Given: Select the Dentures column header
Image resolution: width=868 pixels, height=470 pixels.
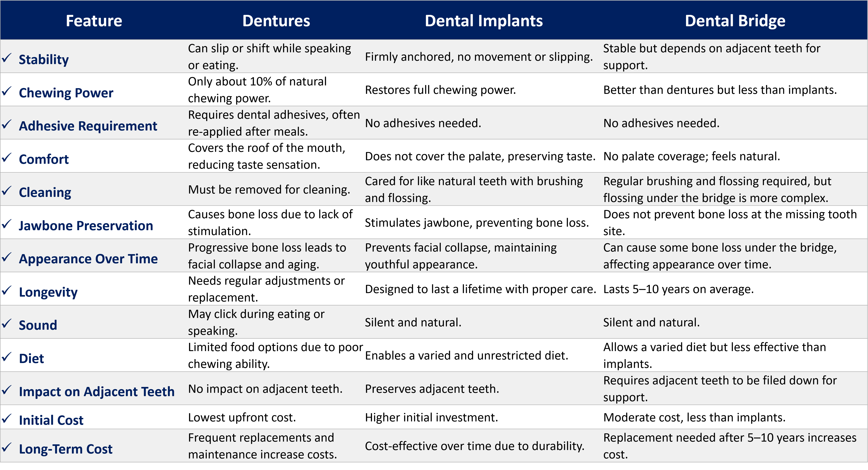Looking at the screenshot, I should pos(276,21).
